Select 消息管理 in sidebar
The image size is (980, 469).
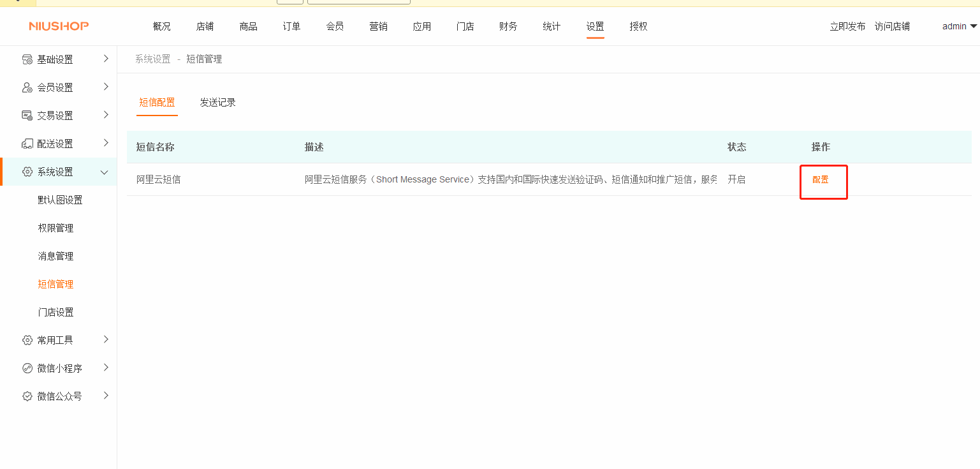coord(55,257)
